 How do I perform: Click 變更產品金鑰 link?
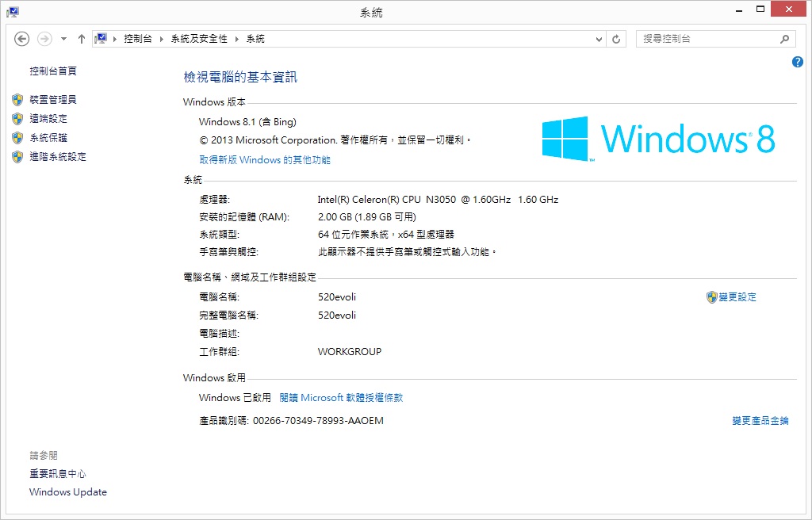(760, 421)
